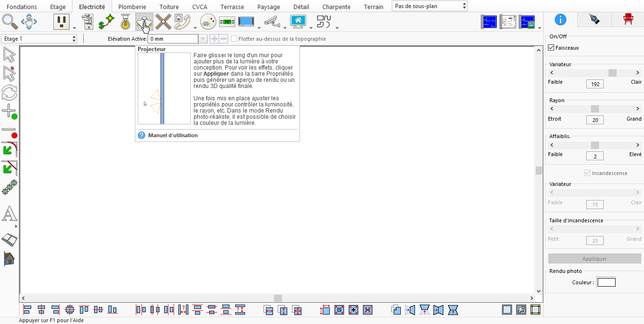
Task: Open the Pas de sous-plan dropdown
Action: pos(430,6)
